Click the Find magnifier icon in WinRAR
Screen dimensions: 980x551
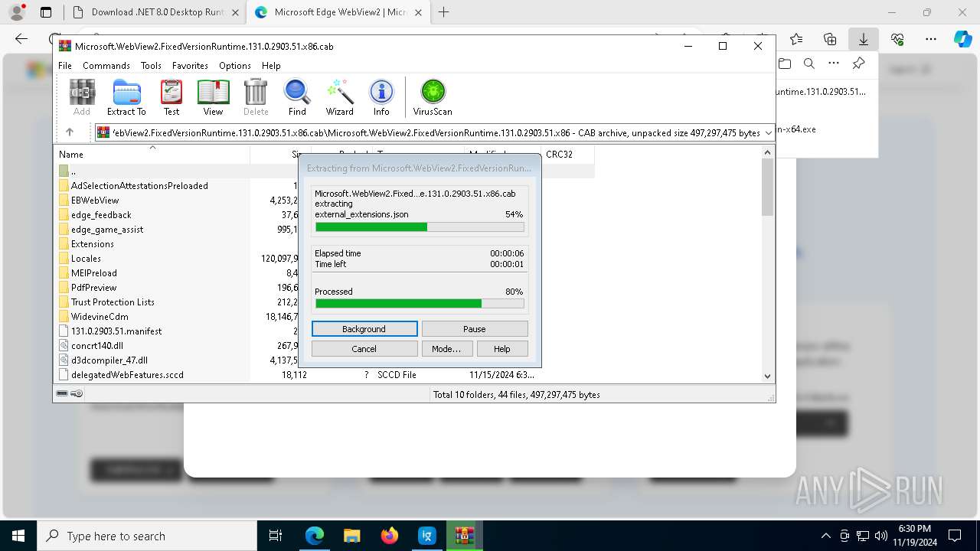click(297, 97)
